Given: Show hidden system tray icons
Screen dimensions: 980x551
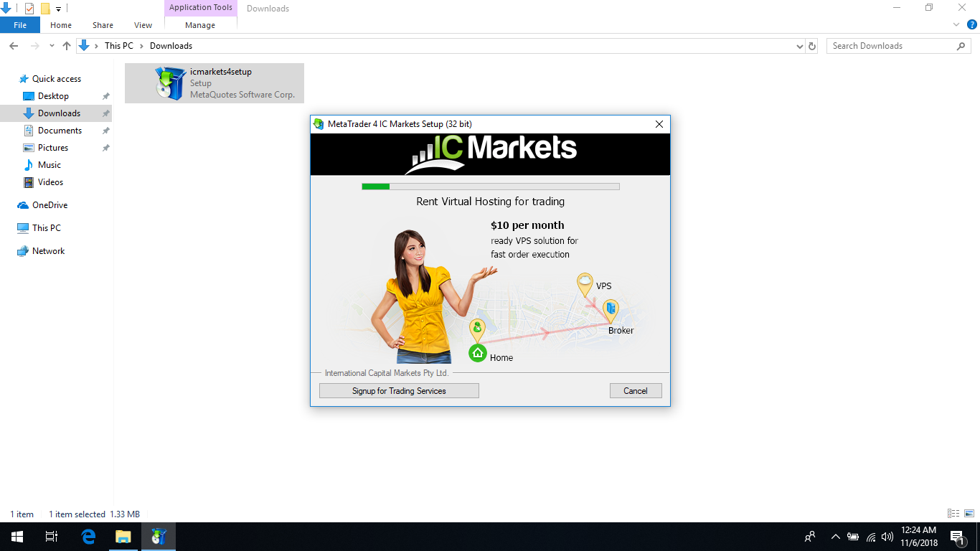Looking at the screenshot, I should 835,537.
